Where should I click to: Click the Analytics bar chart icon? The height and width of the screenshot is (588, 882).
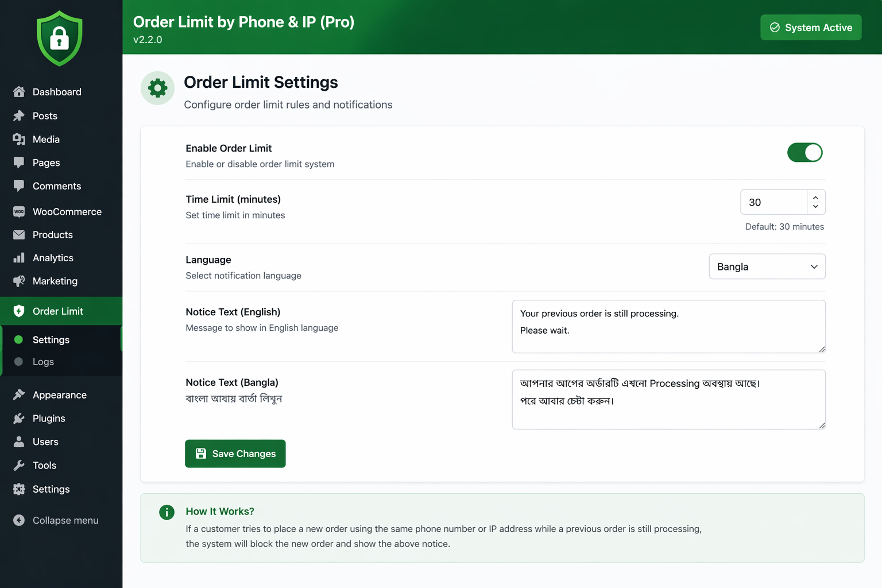pyautogui.click(x=19, y=258)
